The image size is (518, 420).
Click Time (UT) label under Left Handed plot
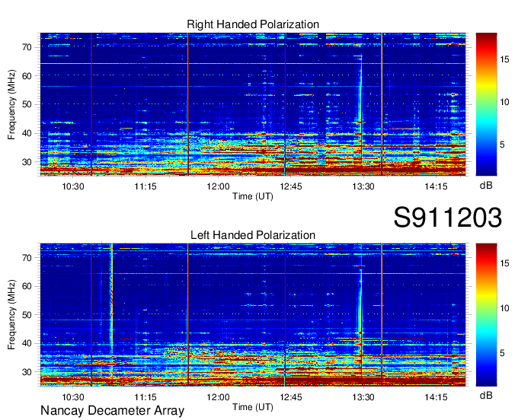pos(253,407)
